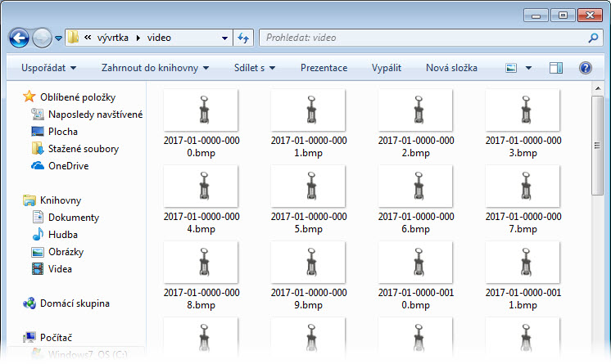
Task: Open Stažené soubory folder
Action: point(84,149)
